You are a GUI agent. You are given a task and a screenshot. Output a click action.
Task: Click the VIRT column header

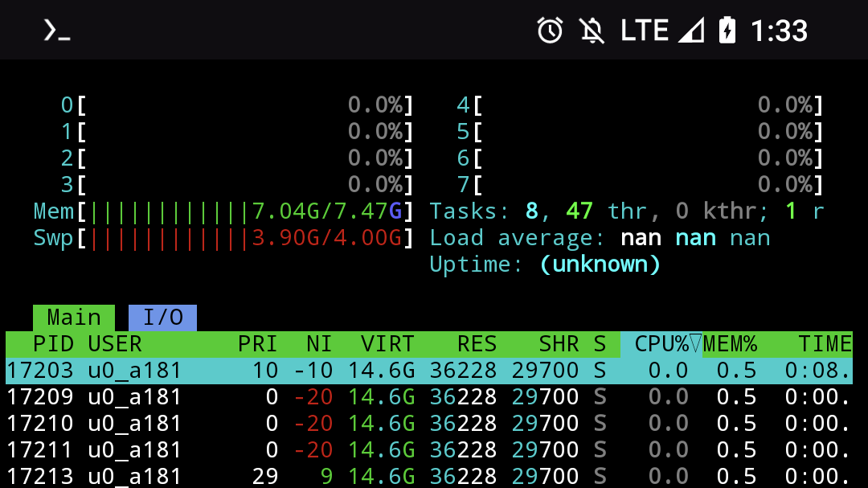pos(387,344)
